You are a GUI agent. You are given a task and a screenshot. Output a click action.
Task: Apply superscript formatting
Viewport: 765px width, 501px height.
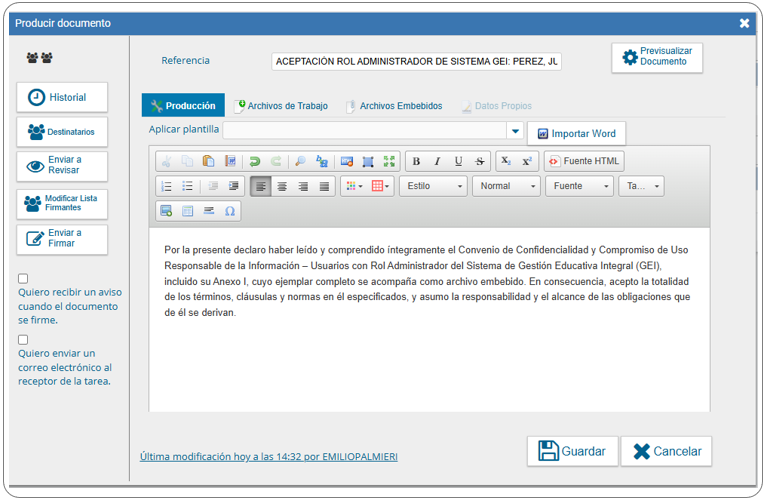click(x=527, y=161)
